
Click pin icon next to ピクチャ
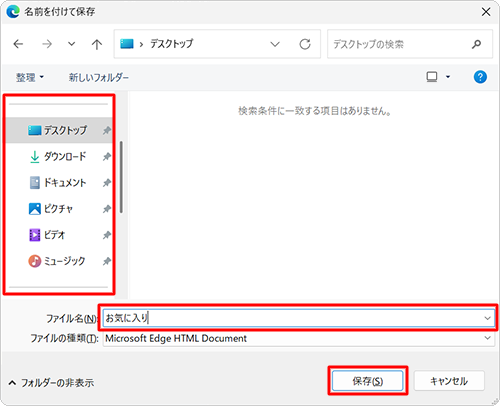(107, 209)
